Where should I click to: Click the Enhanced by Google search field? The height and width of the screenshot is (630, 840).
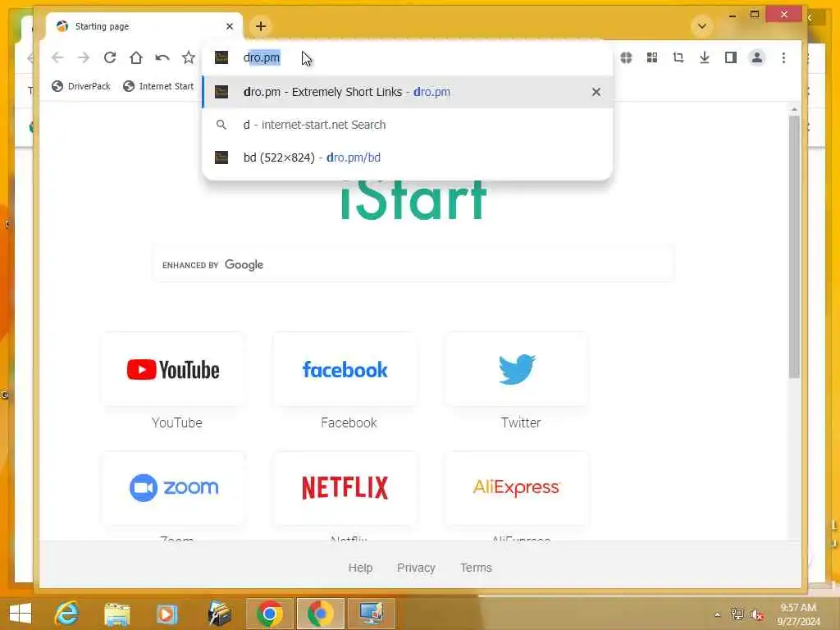pos(413,265)
